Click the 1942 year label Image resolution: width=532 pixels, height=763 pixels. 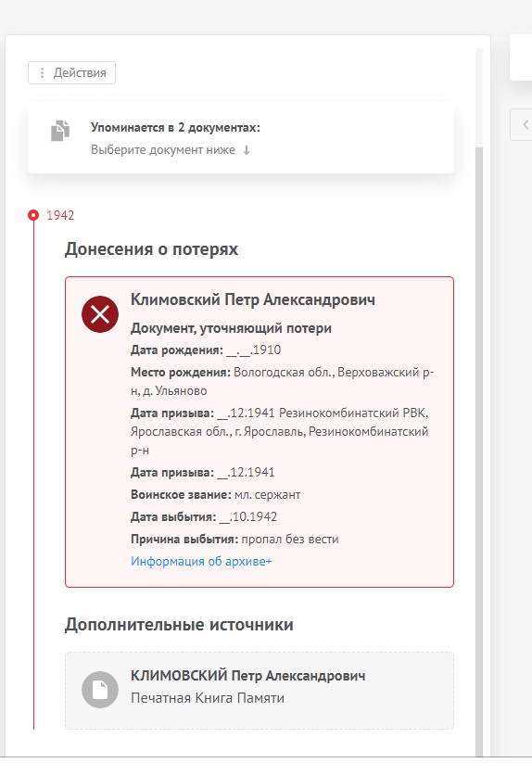(60, 215)
